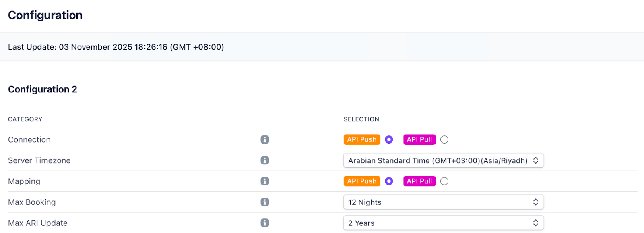Click the Configuration 2 section heading
The image size is (644, 233).
[x=43, y=89]
